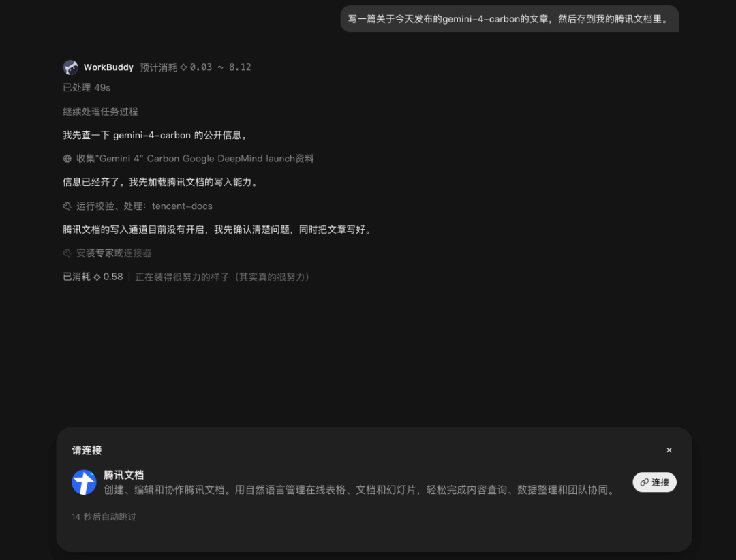Click the diamond credit icon next to 0.58
Screen dimensions: 736x560
tap(97, 277)
